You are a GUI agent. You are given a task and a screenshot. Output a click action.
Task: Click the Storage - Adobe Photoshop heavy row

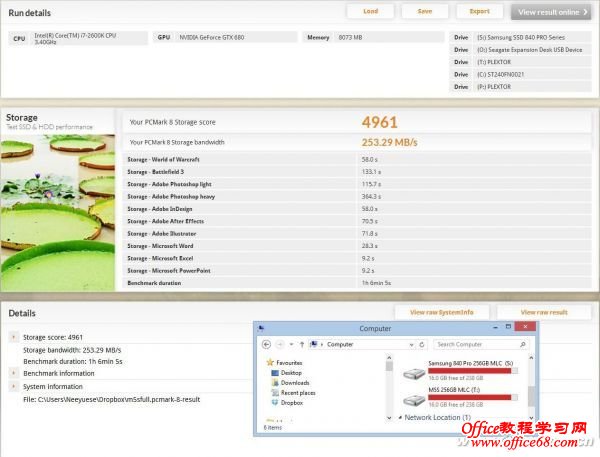pos(357,196)
